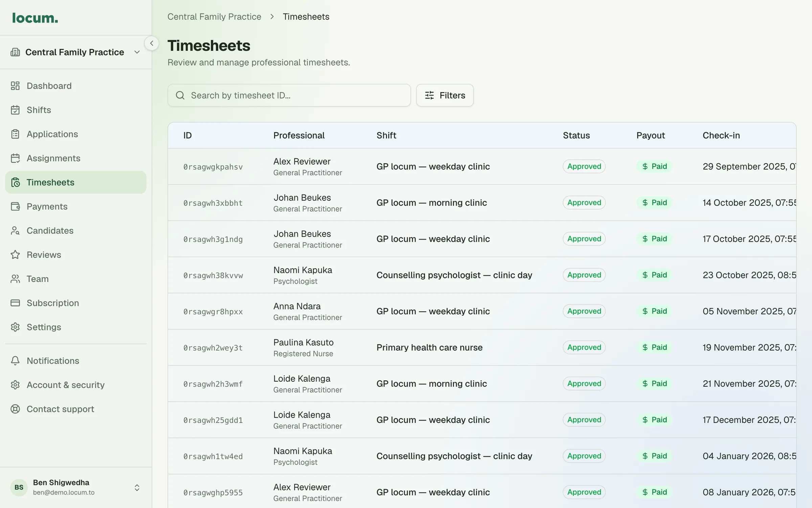
Task: Click the Shift column header
Action: tap(386, 135)
